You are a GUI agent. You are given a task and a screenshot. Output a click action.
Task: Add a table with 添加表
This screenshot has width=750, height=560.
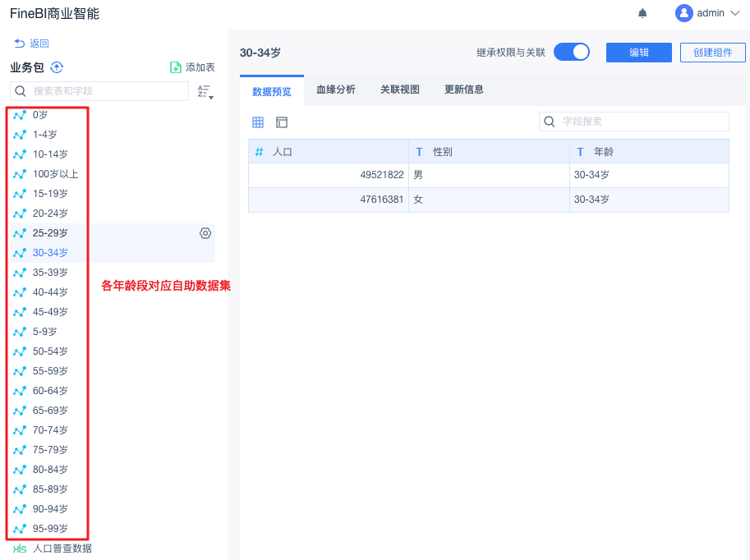192,67
